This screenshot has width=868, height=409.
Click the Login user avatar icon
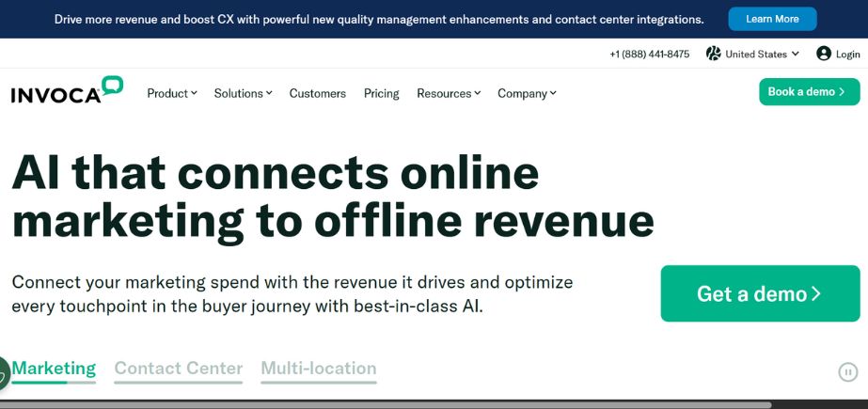[824, 54]
